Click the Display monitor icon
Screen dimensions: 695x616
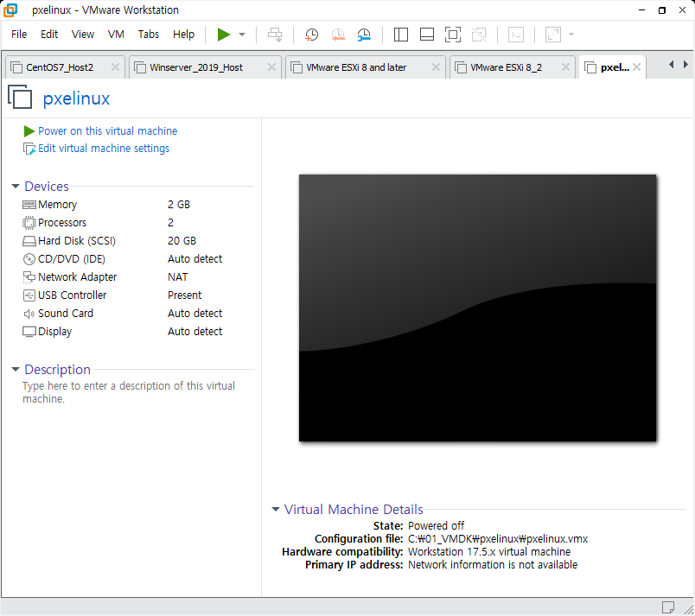point(29,332)
